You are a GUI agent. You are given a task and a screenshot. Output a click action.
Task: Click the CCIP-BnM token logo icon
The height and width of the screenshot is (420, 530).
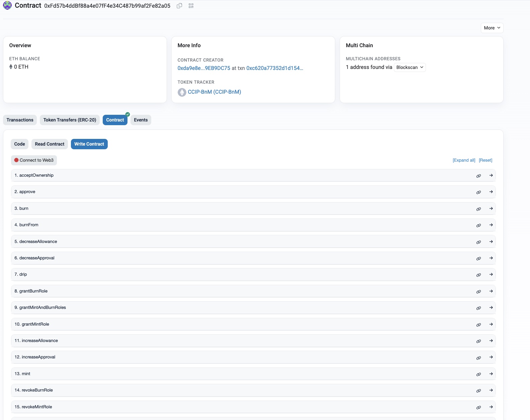(182, 92)
